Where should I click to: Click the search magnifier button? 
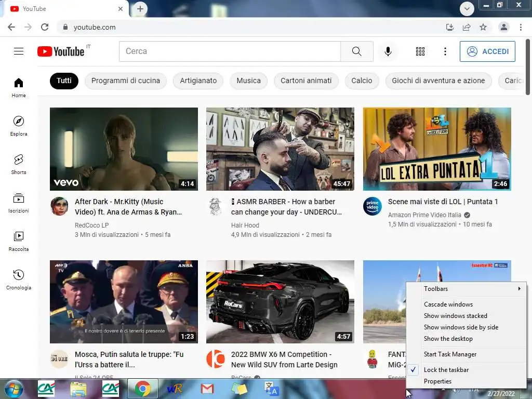pos(356,51)
